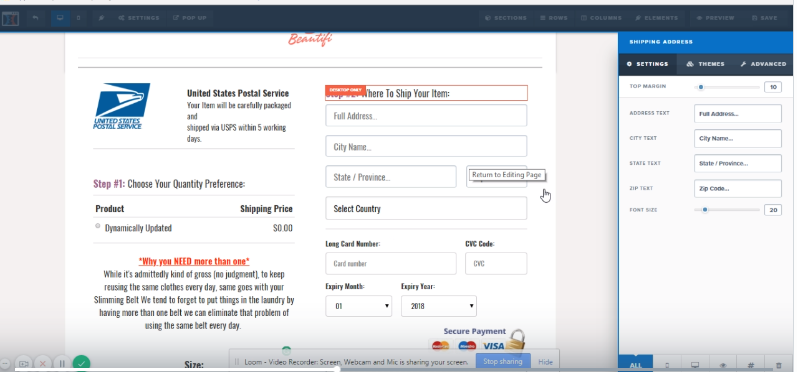Delete element with trash icon in panel footer
This screenshot has height=372, width=797.
pyautogui.click(x=779, y=365)
